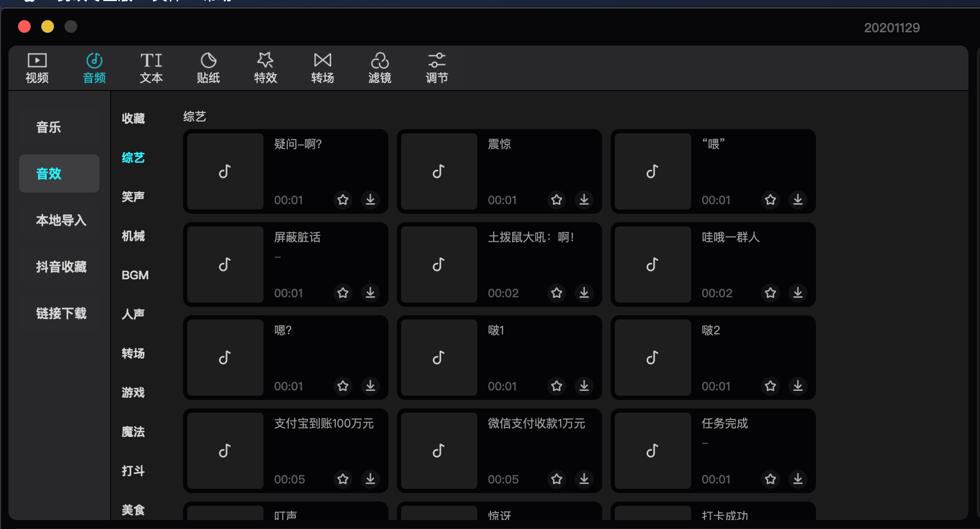Select the BGM sound category
This screenshot has height=529, width=980.
135,275
